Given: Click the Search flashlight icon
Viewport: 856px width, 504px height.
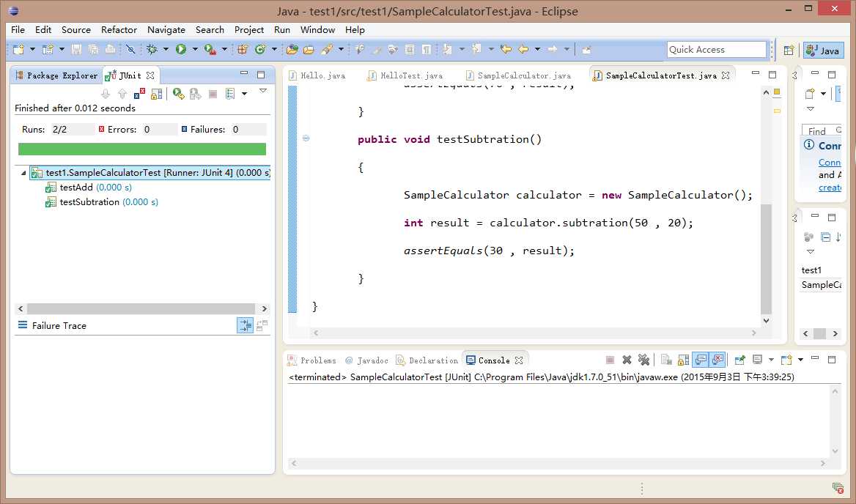Looking at the screenshot, I should coord(327,50).
